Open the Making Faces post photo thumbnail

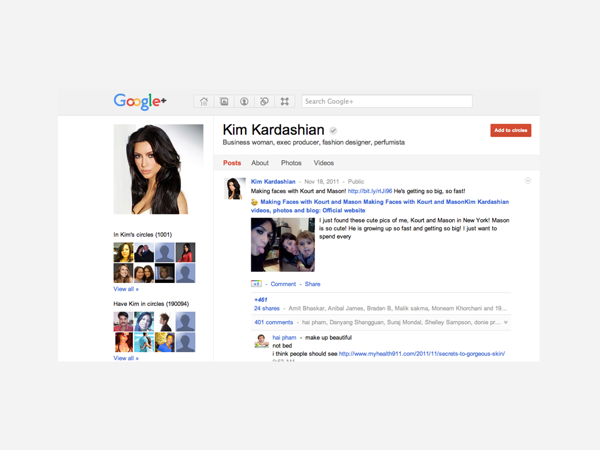283,245
